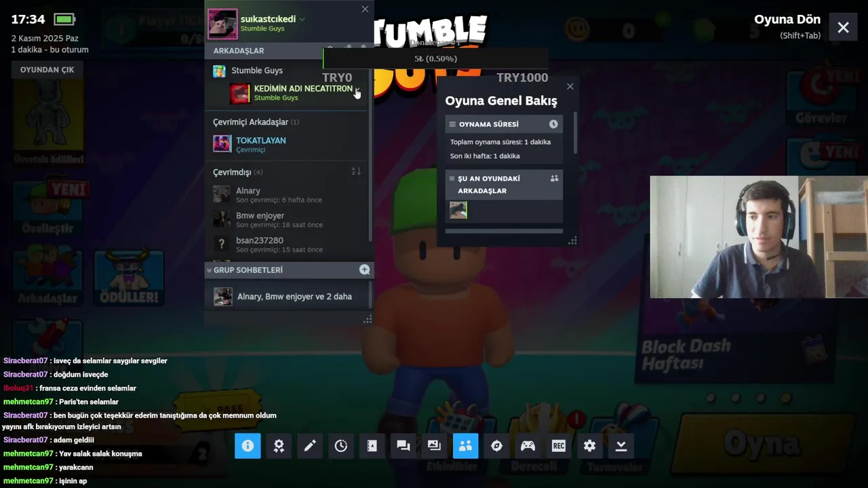This screenshot has height=488, width=868.
Task: Click Son iki hafta: 1 dakika text
Action: pos(485,156)
